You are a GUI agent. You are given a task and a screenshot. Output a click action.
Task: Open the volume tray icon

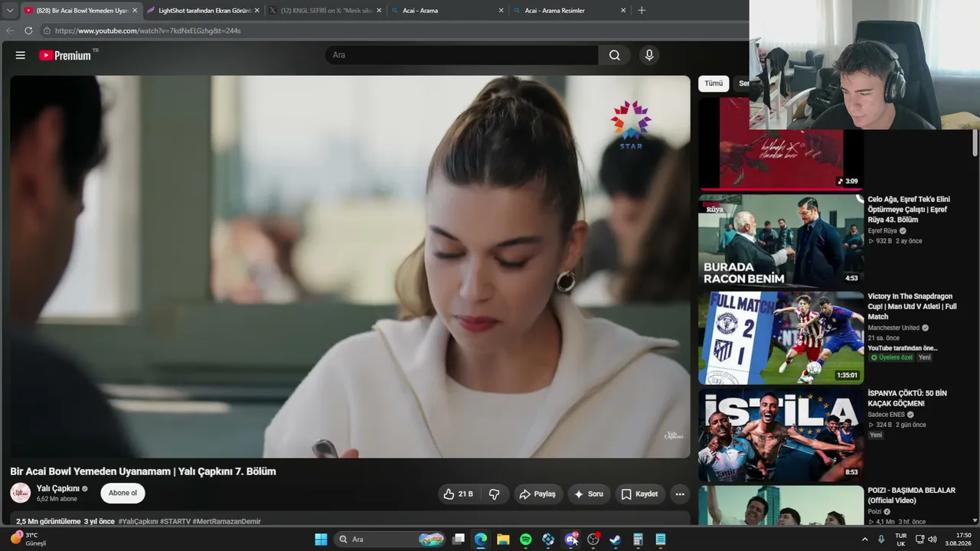pos(933,540)
